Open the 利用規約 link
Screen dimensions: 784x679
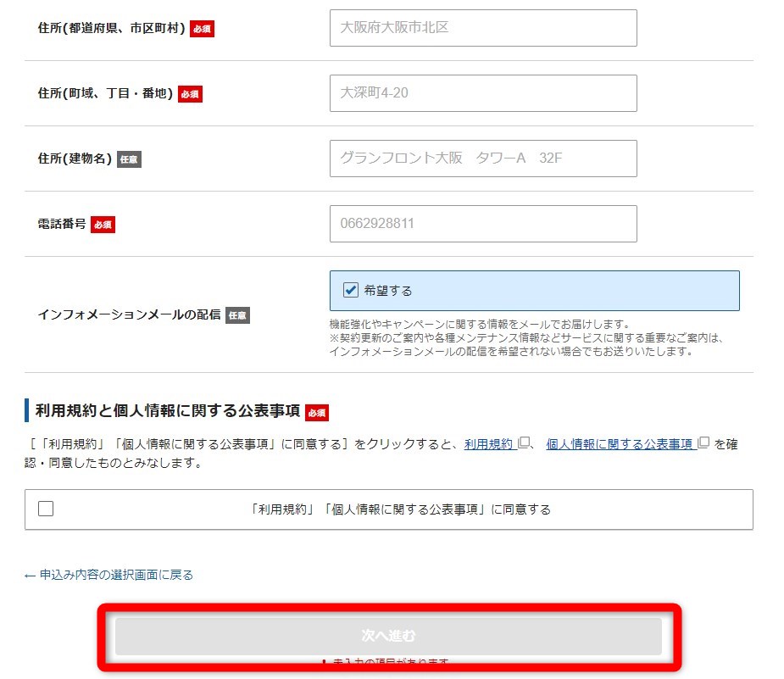pos(487,442)
